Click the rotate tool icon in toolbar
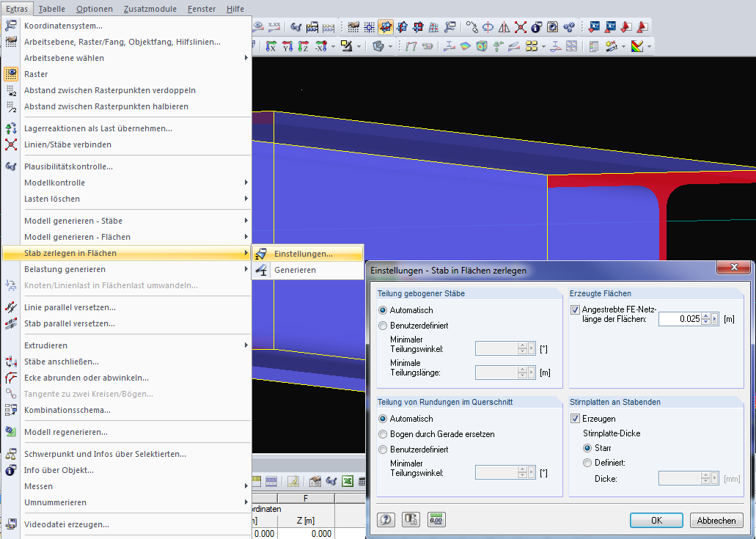This screenshot has height=539, width=756. 488,27
